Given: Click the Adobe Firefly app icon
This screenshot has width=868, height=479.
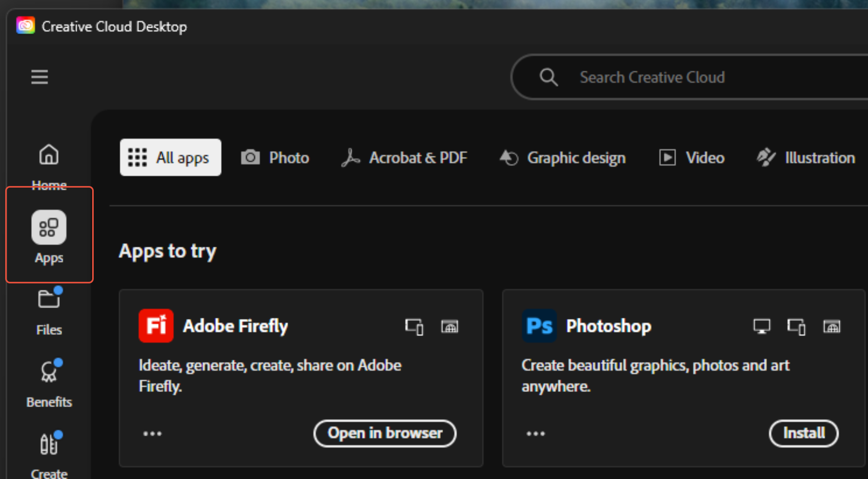Looking at the screenshot, I should [156, 326].
